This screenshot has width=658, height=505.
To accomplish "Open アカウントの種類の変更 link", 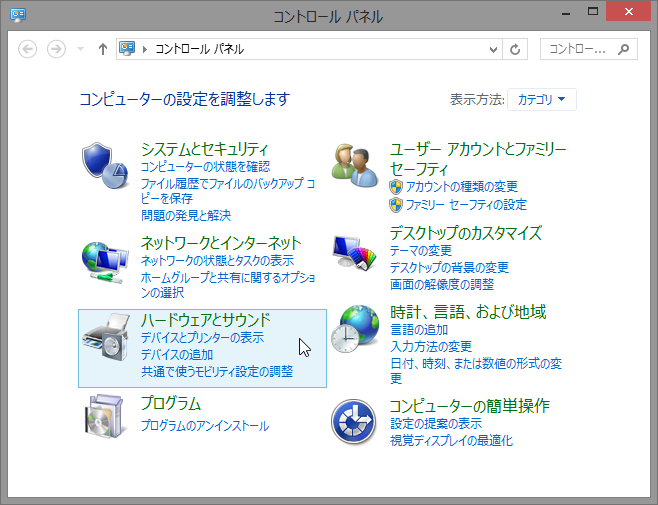I will pyautogui.click(x=462, y=186).
